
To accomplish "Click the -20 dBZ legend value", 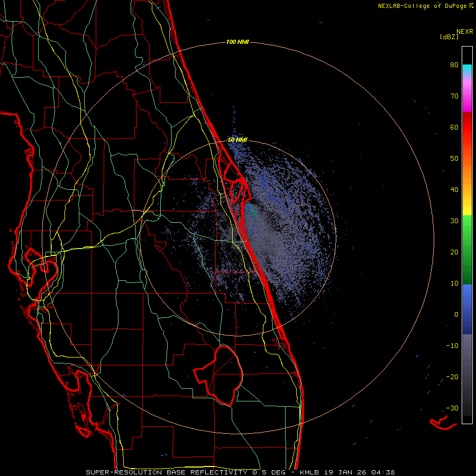I will [452, 377].
